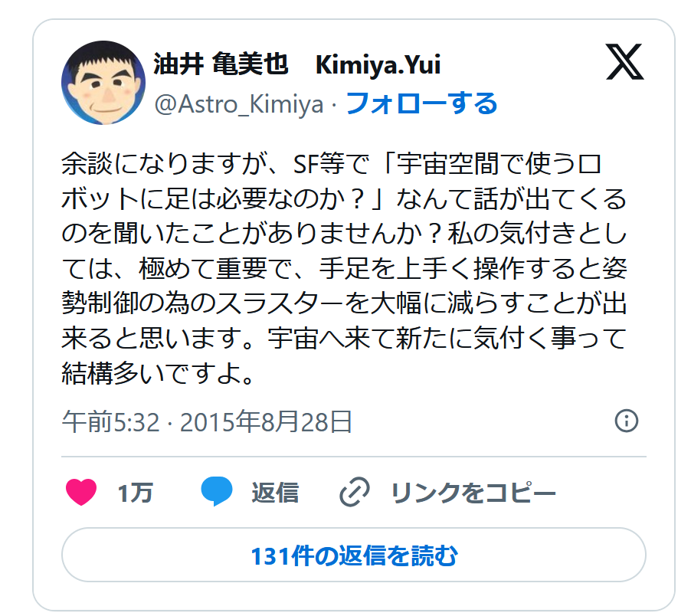Open the cartoon astronaut profile avatar
The height and width of the screenshot is (616, 691).
[x=103, y=83]
